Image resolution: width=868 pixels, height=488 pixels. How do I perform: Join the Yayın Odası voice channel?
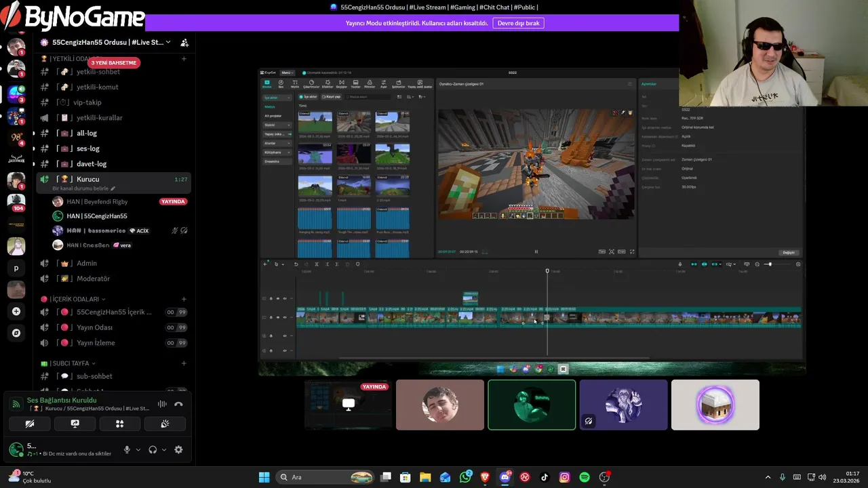pyautogui.click(x=114, y=327)
